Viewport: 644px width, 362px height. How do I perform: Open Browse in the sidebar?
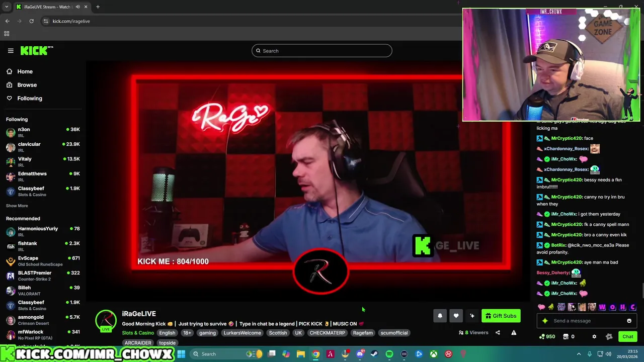pyautogui.click(x=27, y=85)
